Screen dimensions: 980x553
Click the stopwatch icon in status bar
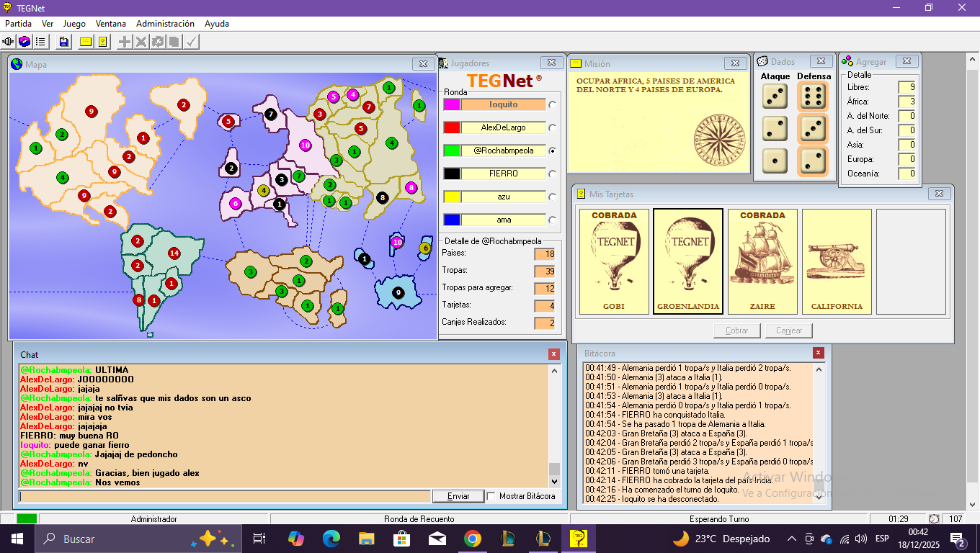[x=934, y=518]
